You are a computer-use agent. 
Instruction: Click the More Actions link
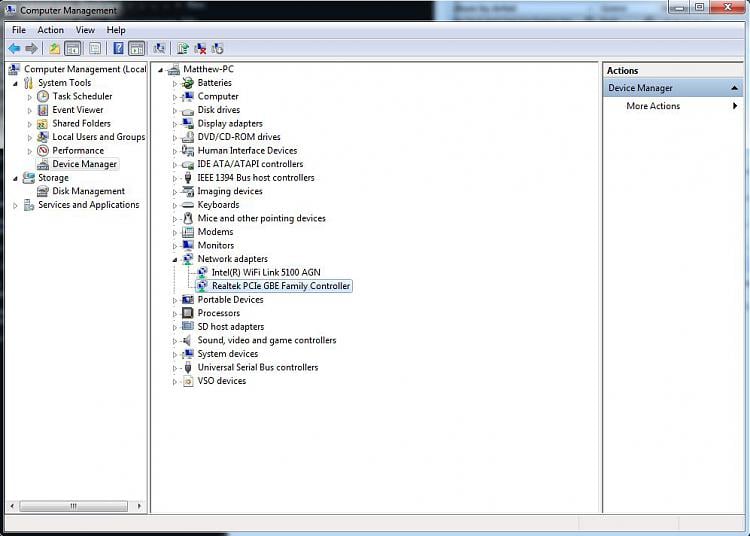click(653, 106)
